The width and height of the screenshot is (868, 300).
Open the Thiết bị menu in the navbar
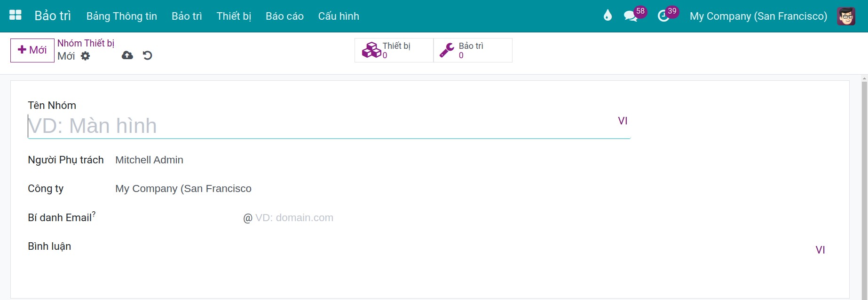[x=234, y=16]
